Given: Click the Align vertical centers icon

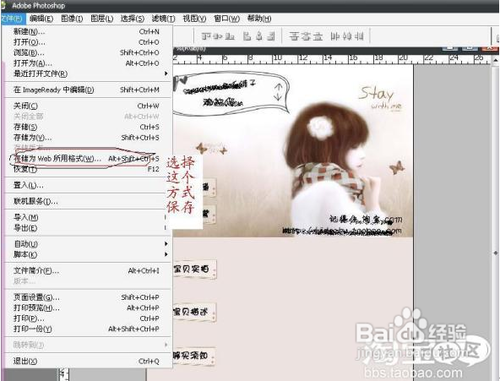Looking at the screenshot, I should pyautogui.click(x=218, y=36).
